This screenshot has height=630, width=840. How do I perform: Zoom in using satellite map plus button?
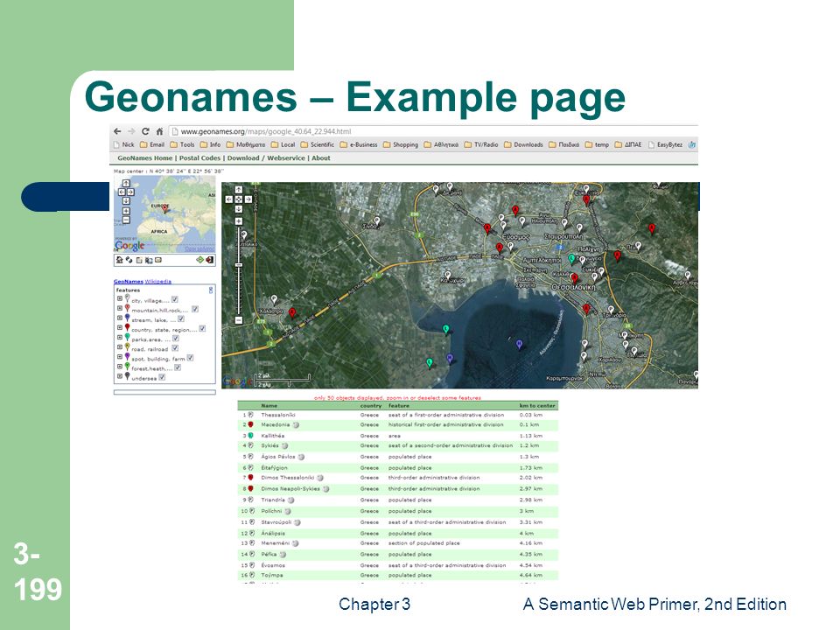coord(238,221)
